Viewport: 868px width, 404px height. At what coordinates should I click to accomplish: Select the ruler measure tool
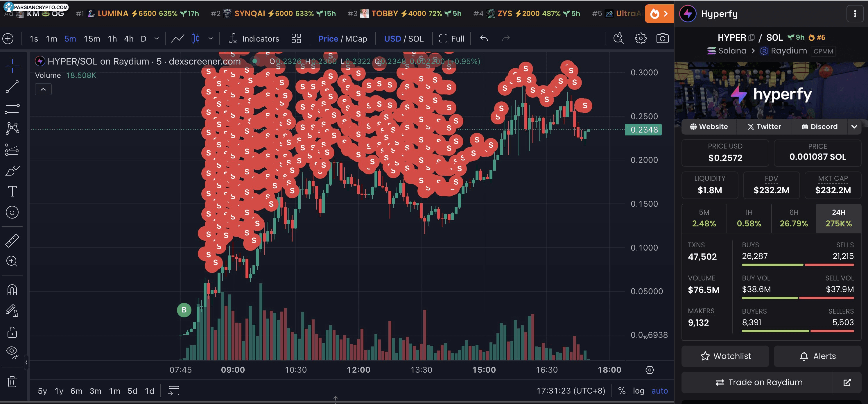click(12, 240)
